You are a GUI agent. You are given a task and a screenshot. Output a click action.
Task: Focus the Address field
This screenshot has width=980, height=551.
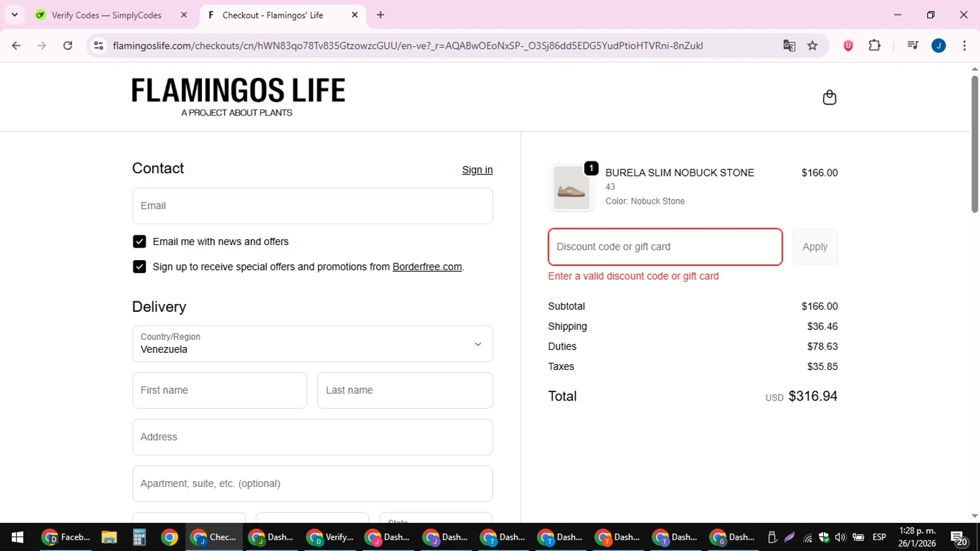click(312, 437)
